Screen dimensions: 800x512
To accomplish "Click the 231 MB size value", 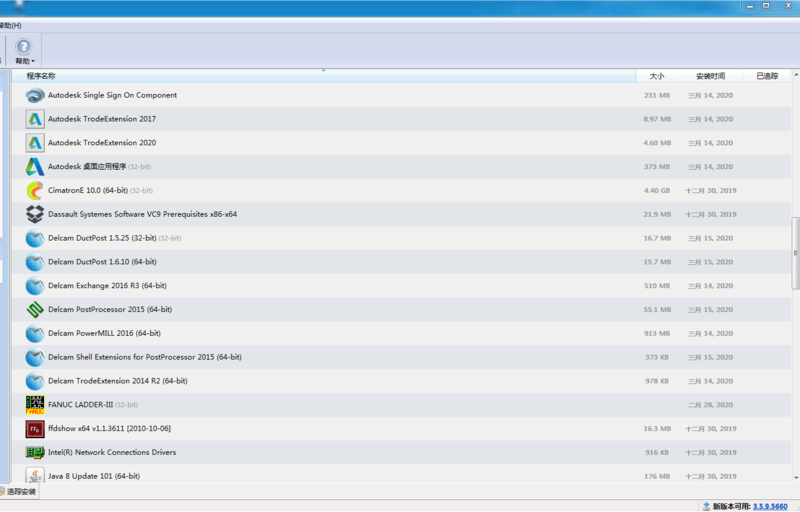I will (x=657, y=95).
